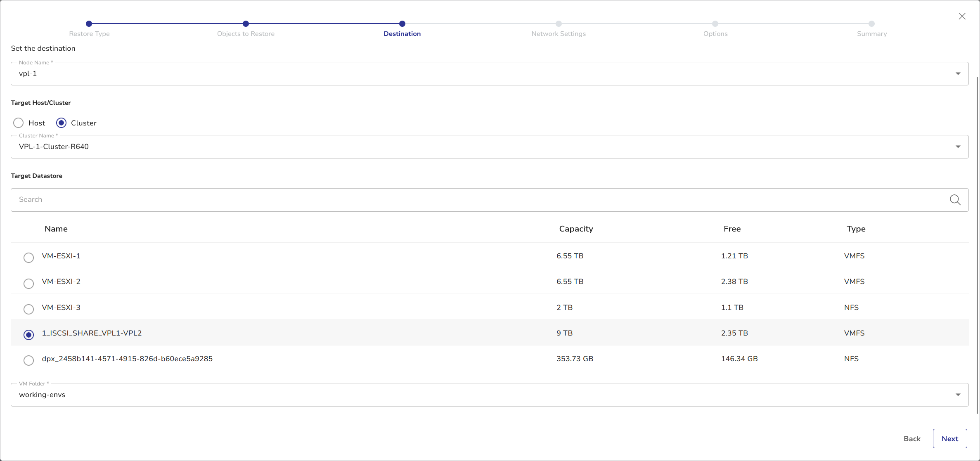Select VM-ESXI-3 datastore option

[x=28, y=309]
